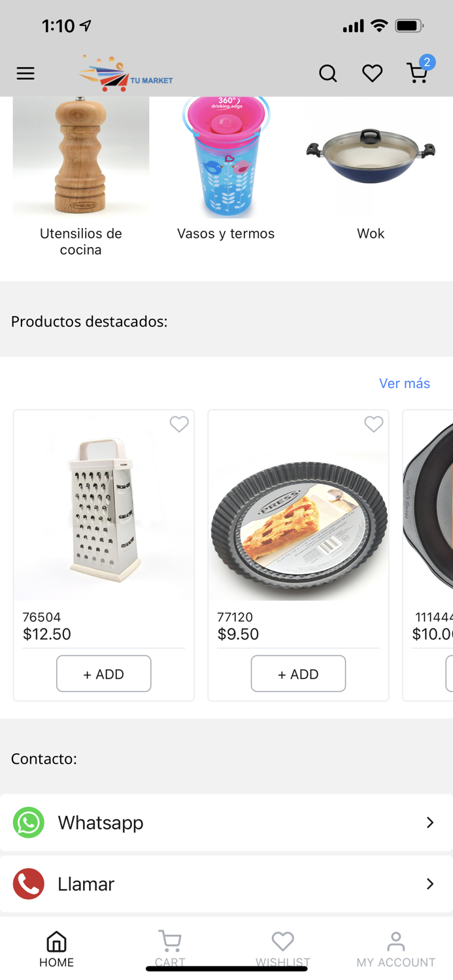Add the pie pan priced $9.50 to cart

point(298,673)
